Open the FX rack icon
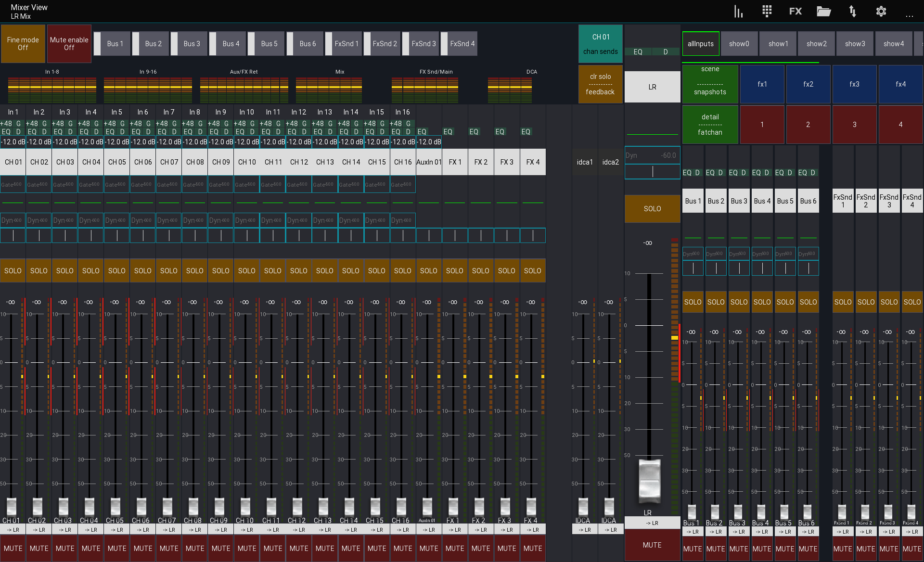This screenshot has width=924, height=562. pyautogui.click(x=795, y=11)
